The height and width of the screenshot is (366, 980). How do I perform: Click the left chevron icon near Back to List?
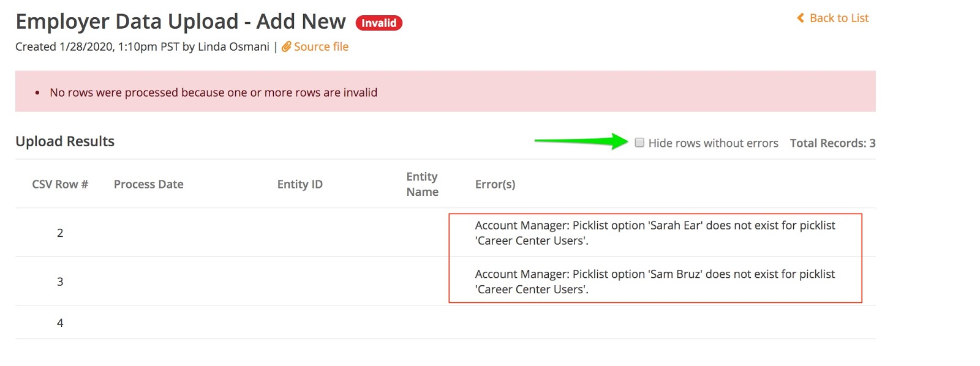point(800,18)
